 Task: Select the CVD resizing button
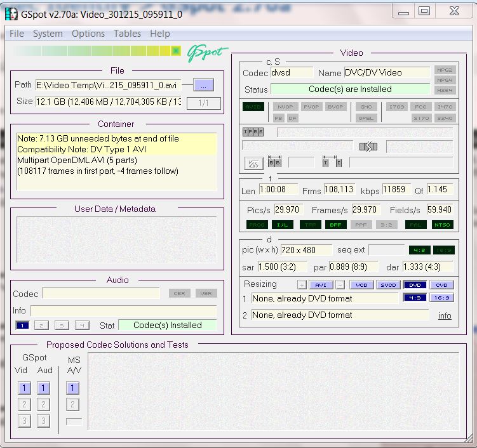441,285
